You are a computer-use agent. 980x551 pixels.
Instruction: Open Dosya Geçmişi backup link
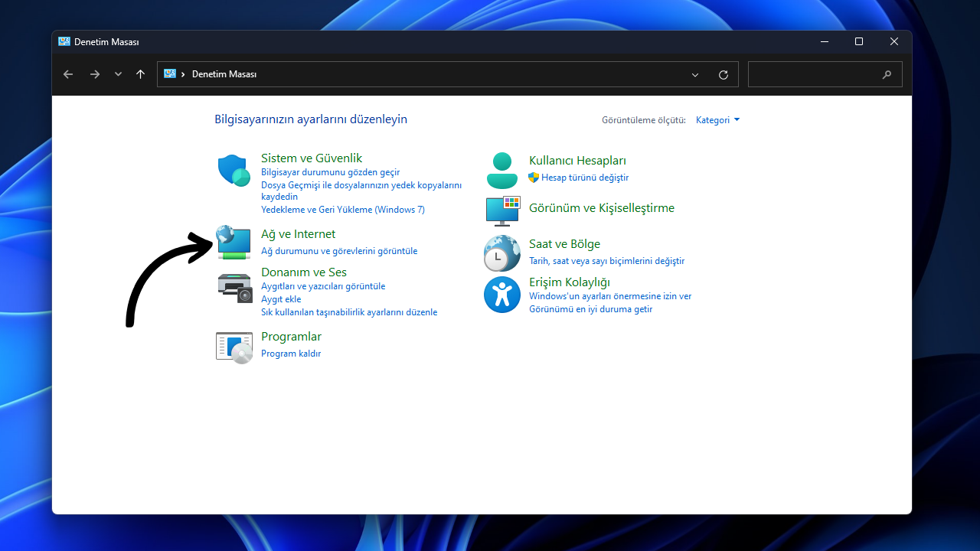[361, 191]
